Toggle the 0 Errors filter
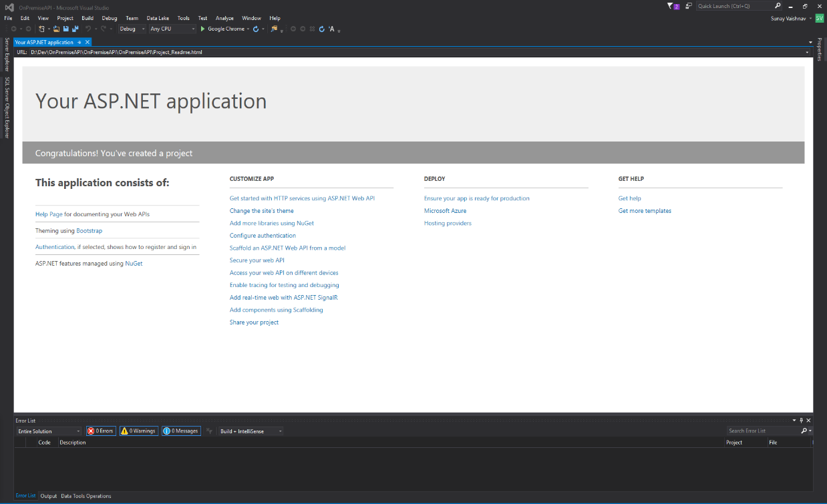The height and width of the screenshot is (504, 827). coord(101,431)
